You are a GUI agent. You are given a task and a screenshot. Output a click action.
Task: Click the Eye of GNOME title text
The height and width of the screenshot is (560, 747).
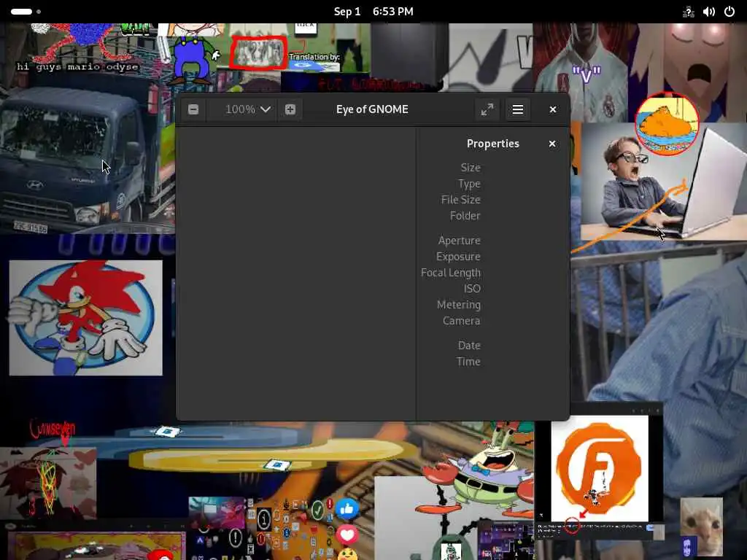click(372, 109)
